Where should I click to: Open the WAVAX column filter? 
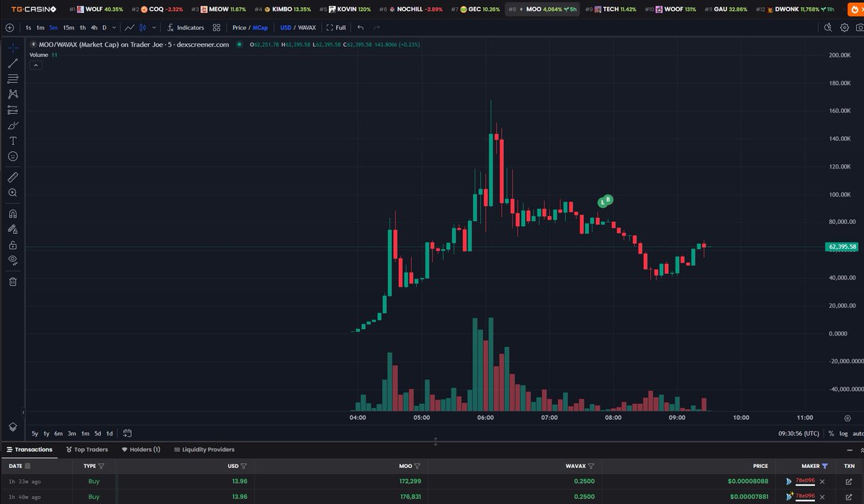(591, 467)
